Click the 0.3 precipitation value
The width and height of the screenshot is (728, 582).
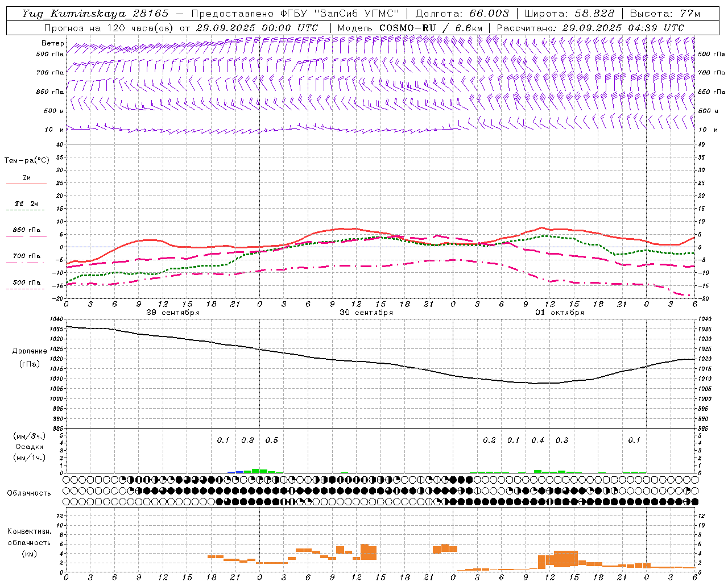[562, 440]
